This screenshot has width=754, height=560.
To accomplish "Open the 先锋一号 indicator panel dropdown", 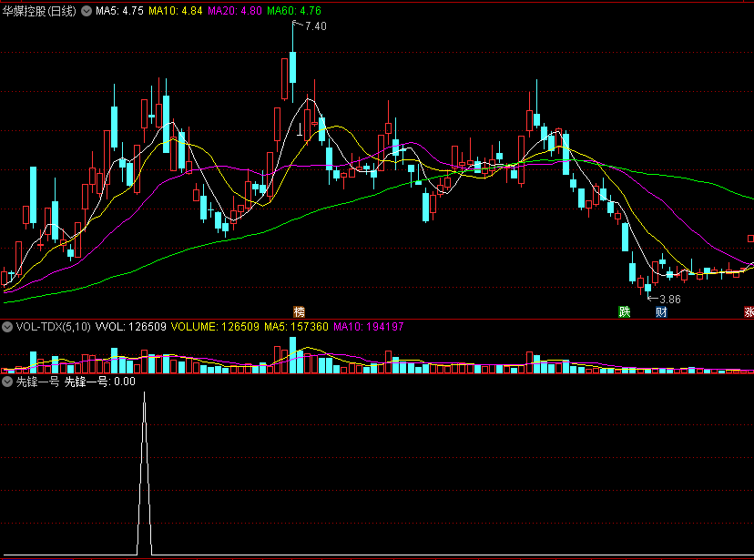I will (x=7, y=382).
